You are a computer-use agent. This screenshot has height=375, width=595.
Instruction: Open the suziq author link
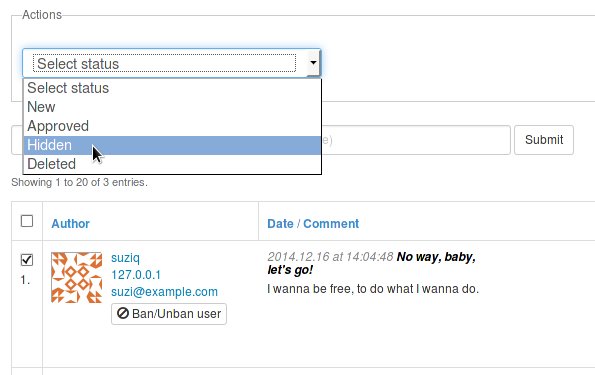[125, 258]
